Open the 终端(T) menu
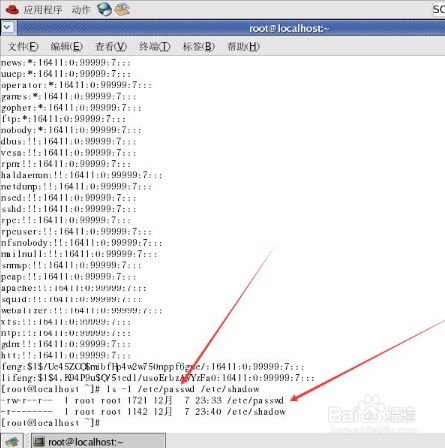The image size is (445, 448). coord(155,46)
